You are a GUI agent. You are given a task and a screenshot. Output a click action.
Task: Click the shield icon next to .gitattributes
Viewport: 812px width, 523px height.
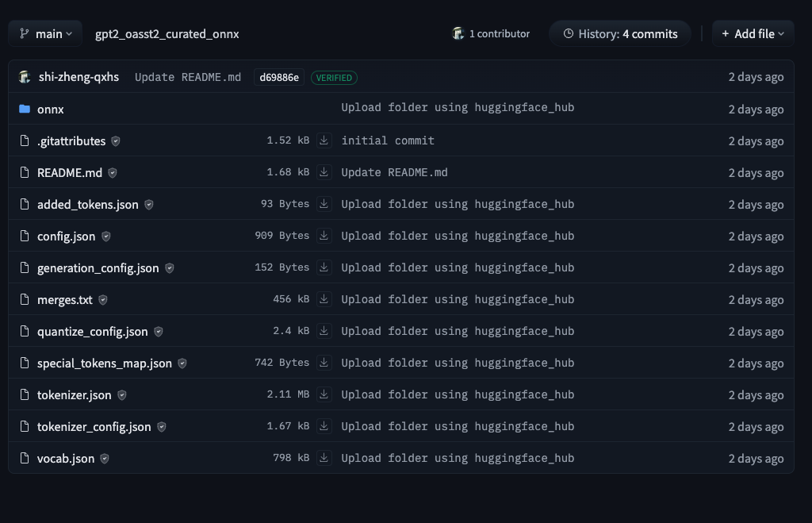pos(116,141)
